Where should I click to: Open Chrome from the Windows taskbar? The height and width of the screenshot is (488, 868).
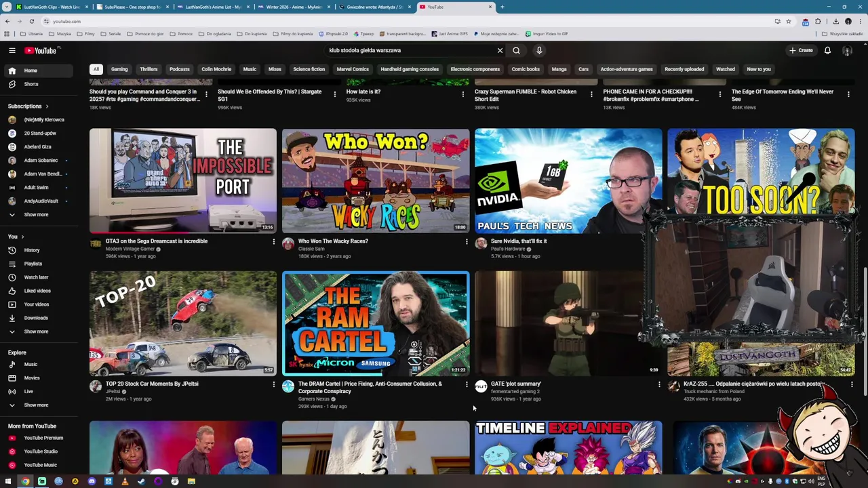[x=25, y=481]
